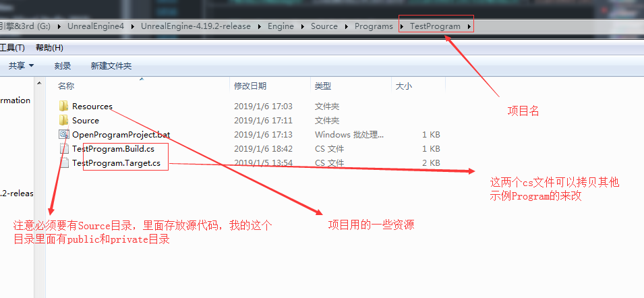Click the date 2019/1/6 18:42

click(x=263, y=148)
